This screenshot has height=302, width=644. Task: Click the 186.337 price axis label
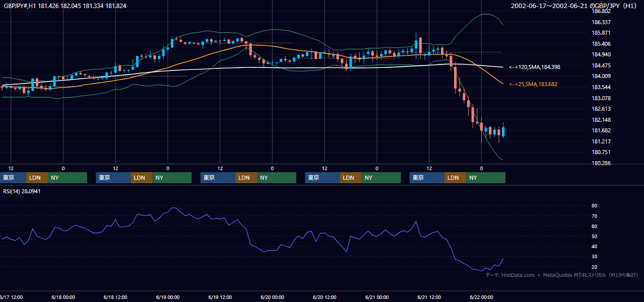point(601,22)
